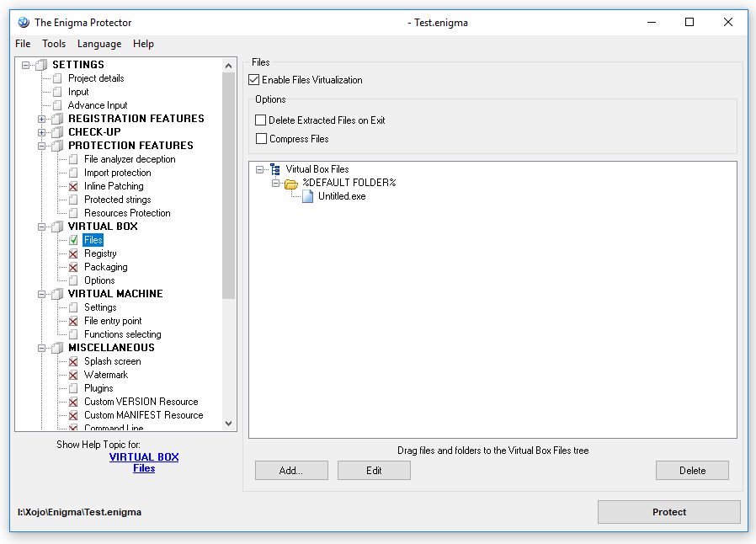Viewport: 756px width, 544px height.
Task: Expand the REGISTRATION FEATURES tree node
Action: point(42,119)
